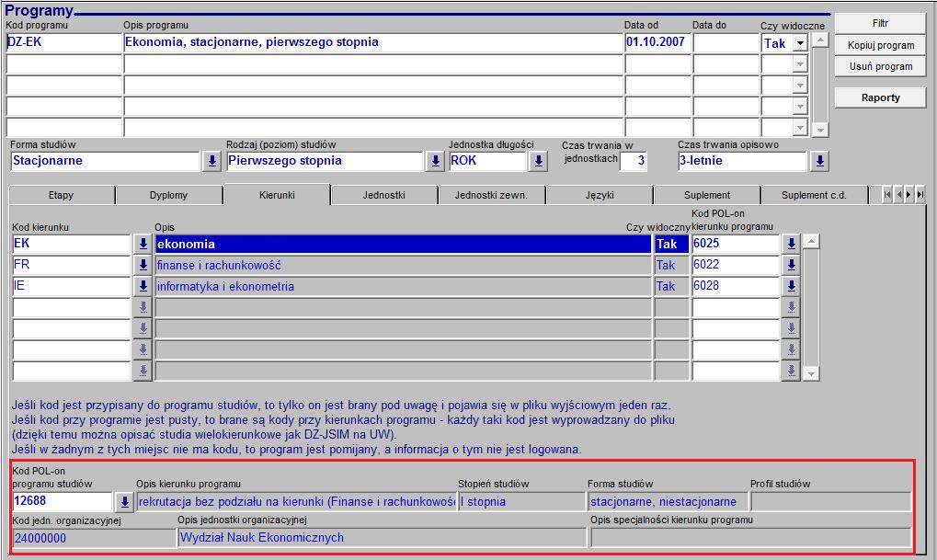
Task: Click the Pierwszego stopnia study level field
Action: 326,161
